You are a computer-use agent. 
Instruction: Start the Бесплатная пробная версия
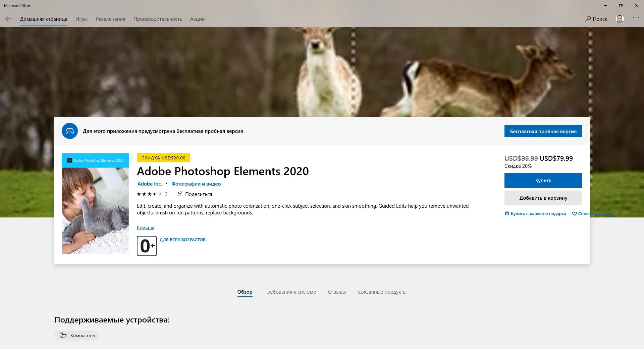[x=543, y=131]
